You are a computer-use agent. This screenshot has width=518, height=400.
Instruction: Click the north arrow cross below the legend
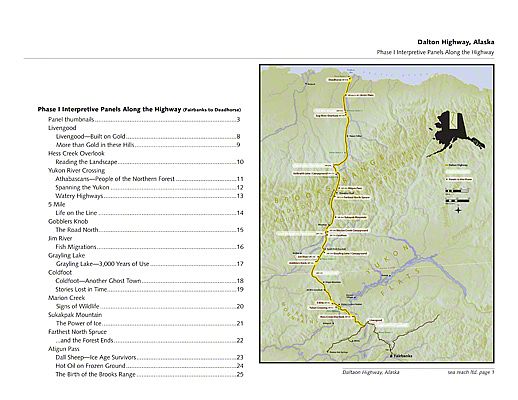pyautogui.click(x=459, y=210)
